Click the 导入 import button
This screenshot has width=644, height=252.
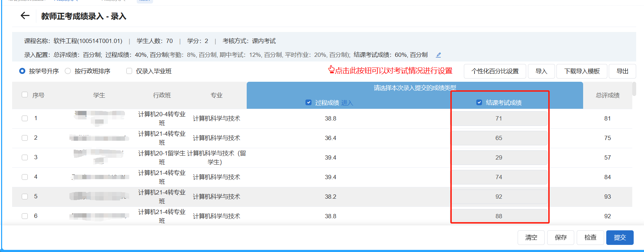[x=541, y=71]
